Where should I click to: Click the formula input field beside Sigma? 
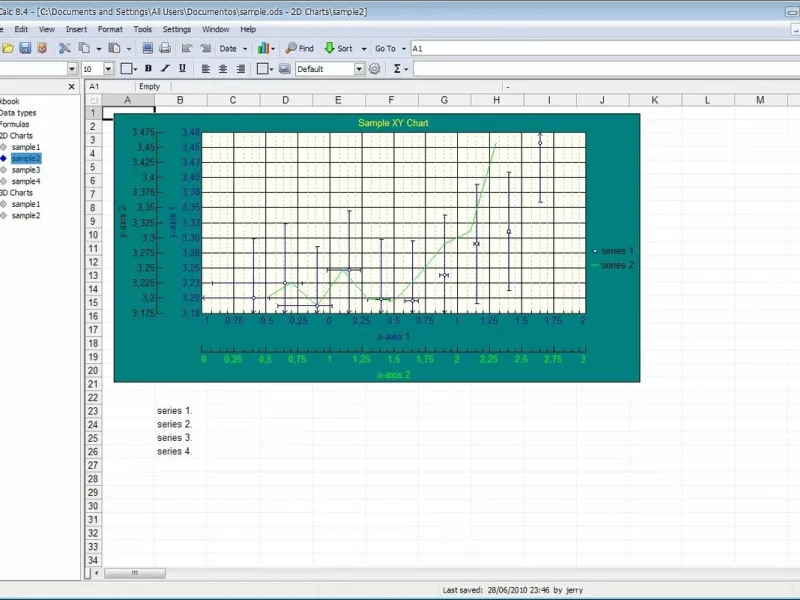click(607, 68)
